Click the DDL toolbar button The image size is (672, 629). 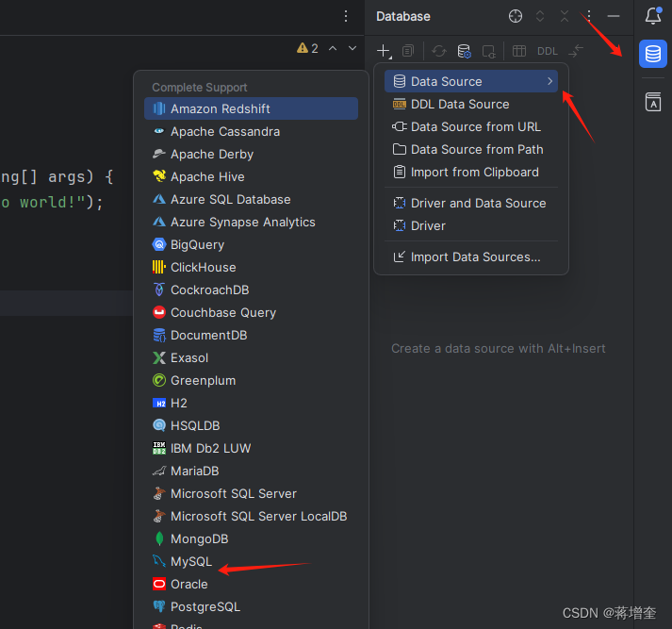[548, 51]
